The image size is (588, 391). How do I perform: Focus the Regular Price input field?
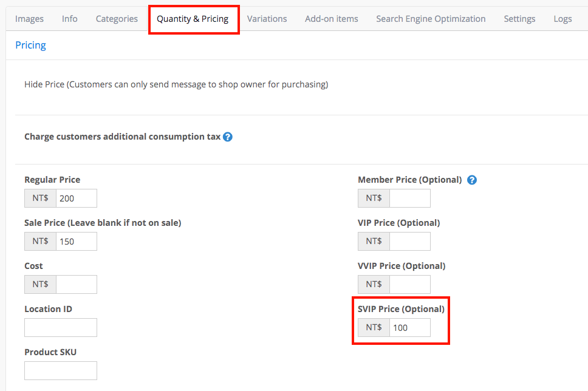[x=77, y=199]
